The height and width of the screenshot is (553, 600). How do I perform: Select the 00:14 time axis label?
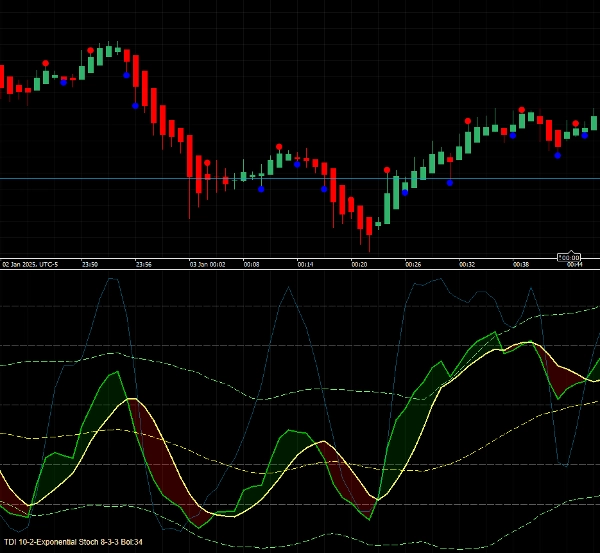pyautogui.click(x=305, y=264)
